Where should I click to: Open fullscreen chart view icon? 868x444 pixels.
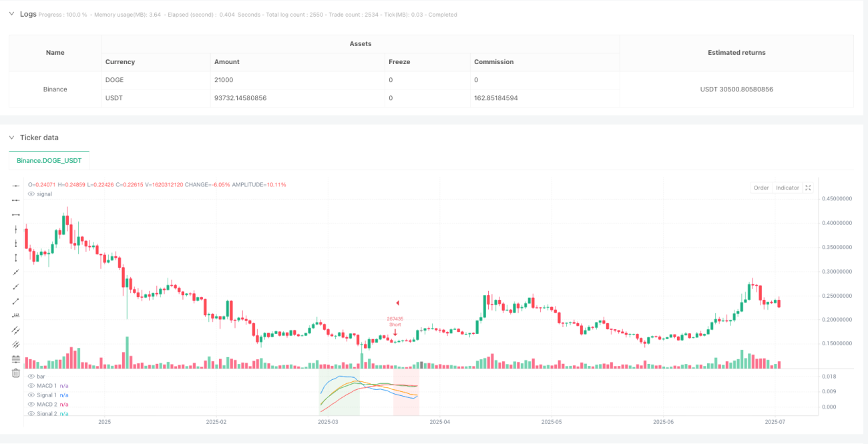point(809,188)
